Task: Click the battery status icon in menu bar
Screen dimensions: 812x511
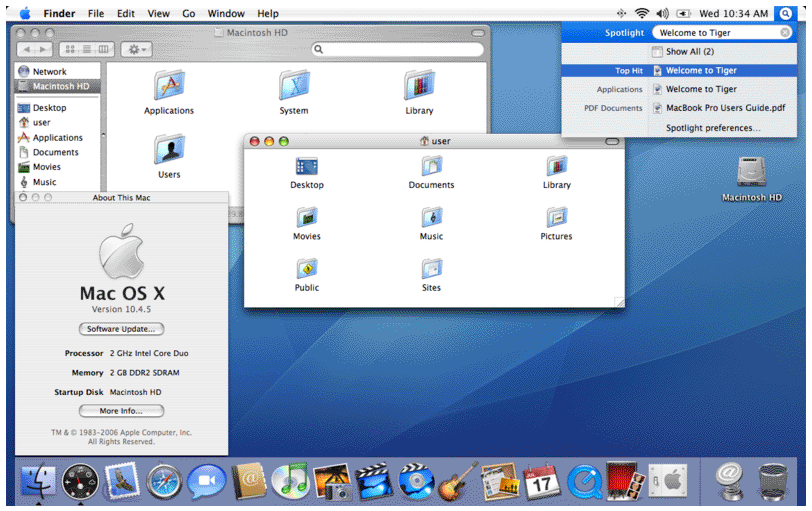Action: point(684,13)
